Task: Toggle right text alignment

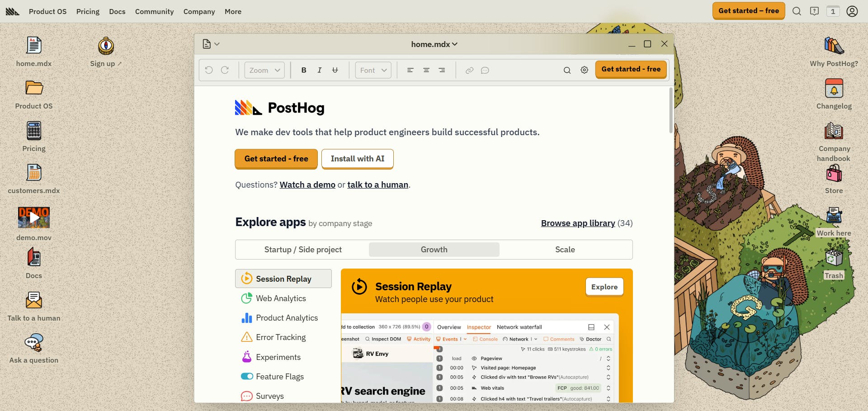Action: pyautogui.click(x=442, y=70)
